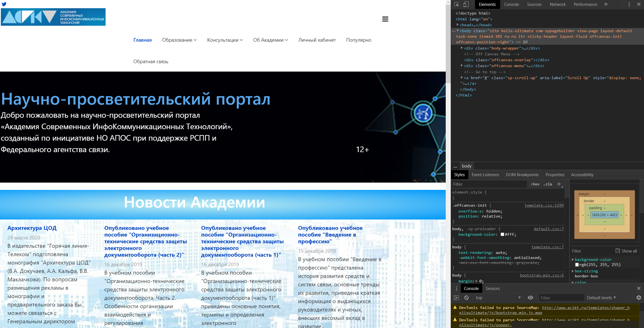Select the Styles pane tab
This screenshot has width=644, height=328.
point(459,175)
